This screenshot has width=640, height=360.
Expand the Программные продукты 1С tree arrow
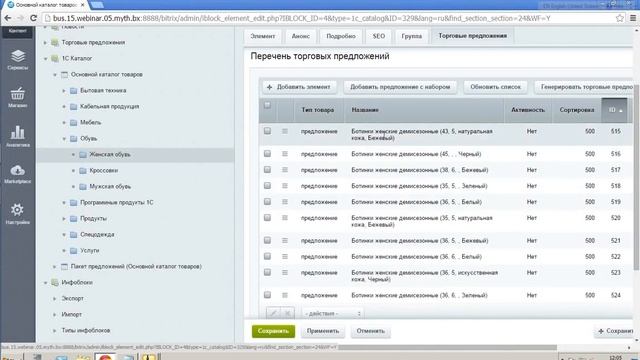click(64, 202)
